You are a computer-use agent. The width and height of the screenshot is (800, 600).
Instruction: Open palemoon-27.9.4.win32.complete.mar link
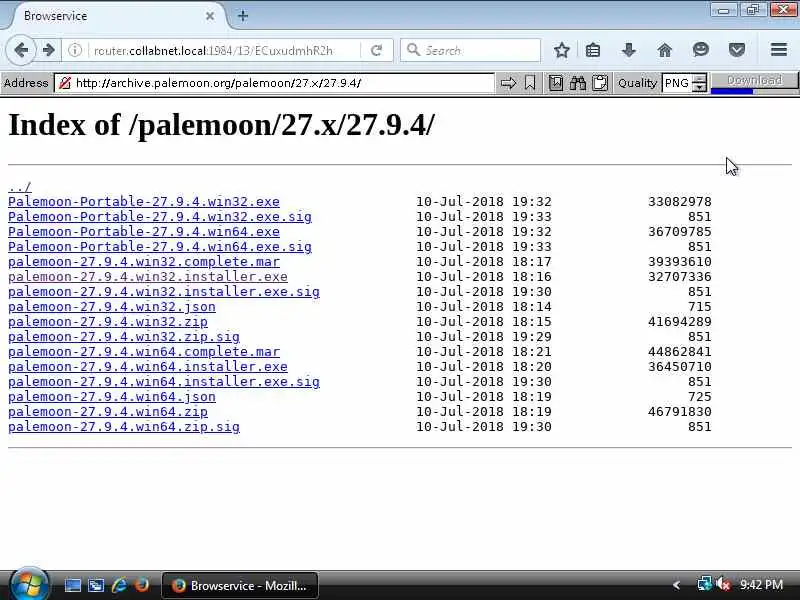144,262
